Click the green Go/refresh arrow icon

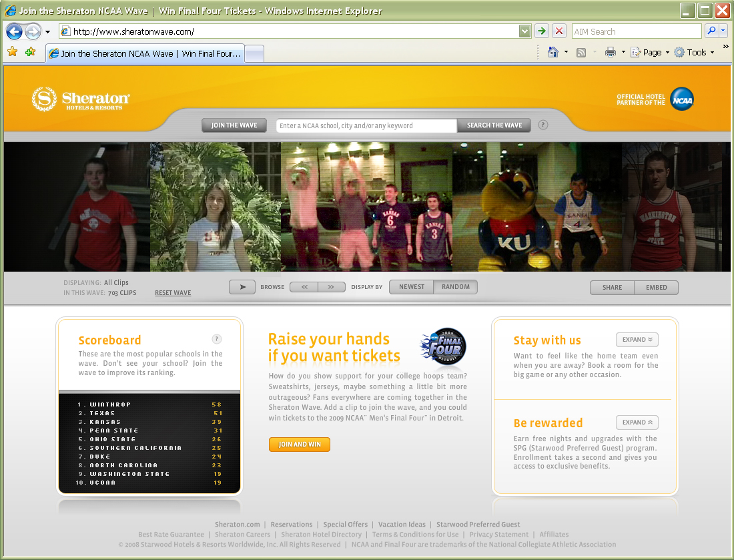click(542, 31)
